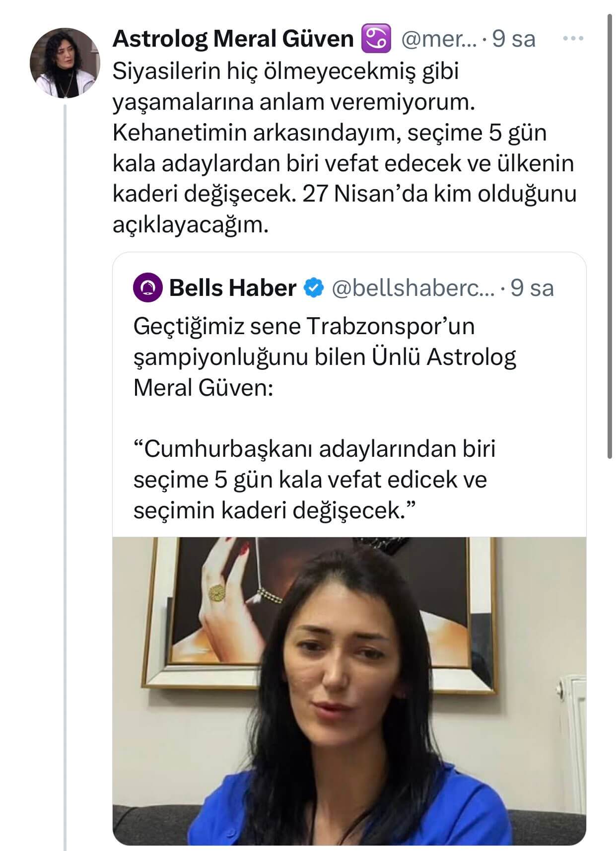This screenshot has width=616, height=851.
Task: Click the thread line below the avatar
Action: pos(65,447)
